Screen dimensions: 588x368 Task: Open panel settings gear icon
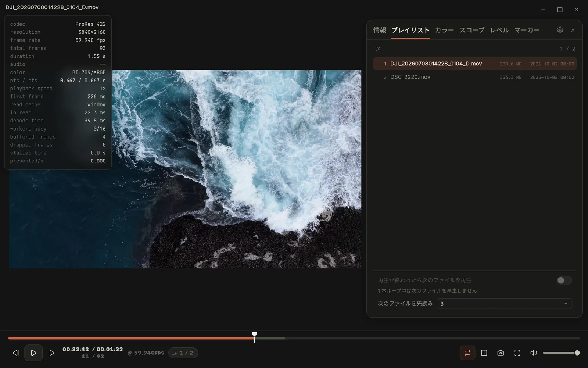pyautogui.click(x=560, y=30)
